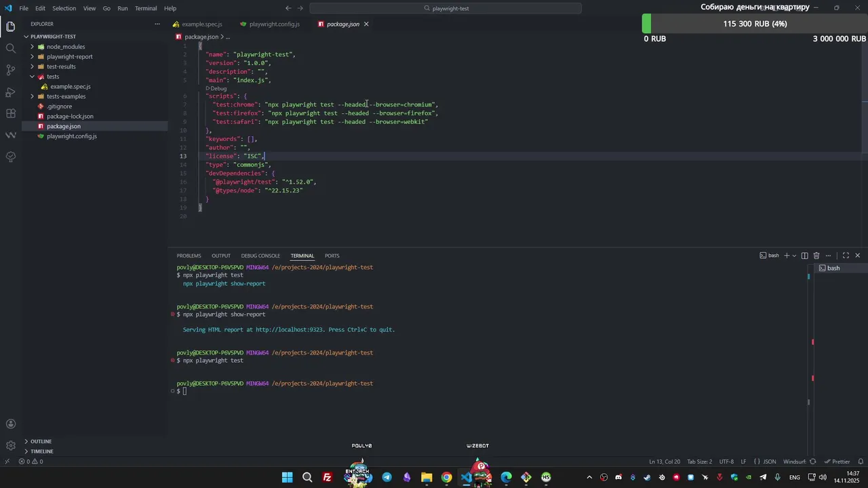
Task: Open the File menu
Action: 24,8
